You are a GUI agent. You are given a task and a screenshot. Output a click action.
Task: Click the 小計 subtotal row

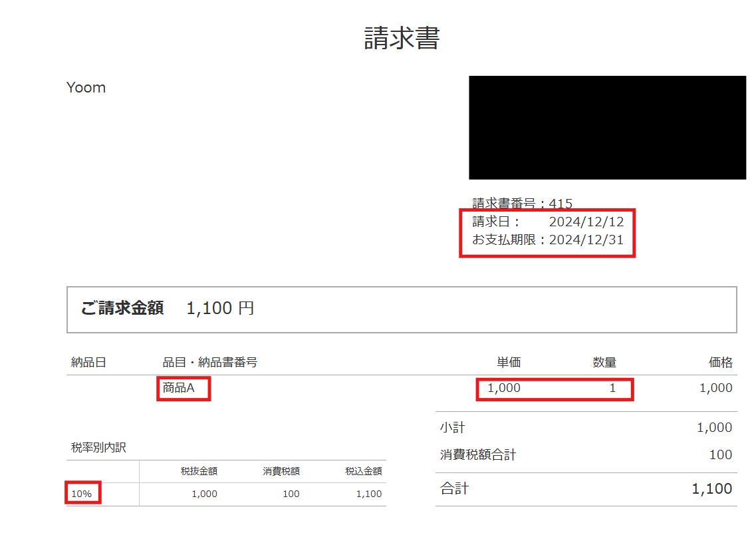coord(586,427)
